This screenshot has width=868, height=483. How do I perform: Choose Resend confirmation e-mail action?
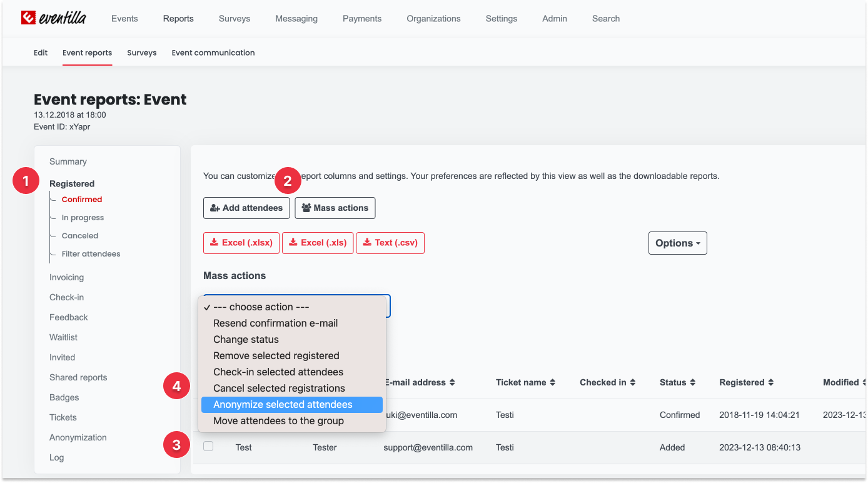click(x=292, y=323)
